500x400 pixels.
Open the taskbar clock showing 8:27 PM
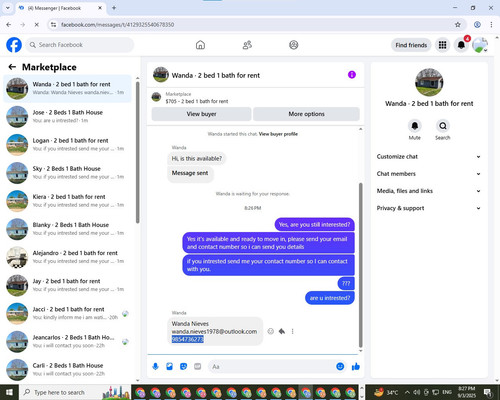(x=467, y=392)
